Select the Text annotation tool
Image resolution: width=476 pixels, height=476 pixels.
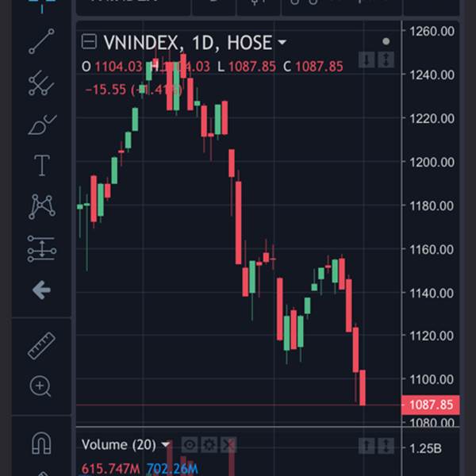[x=42, y=166]
